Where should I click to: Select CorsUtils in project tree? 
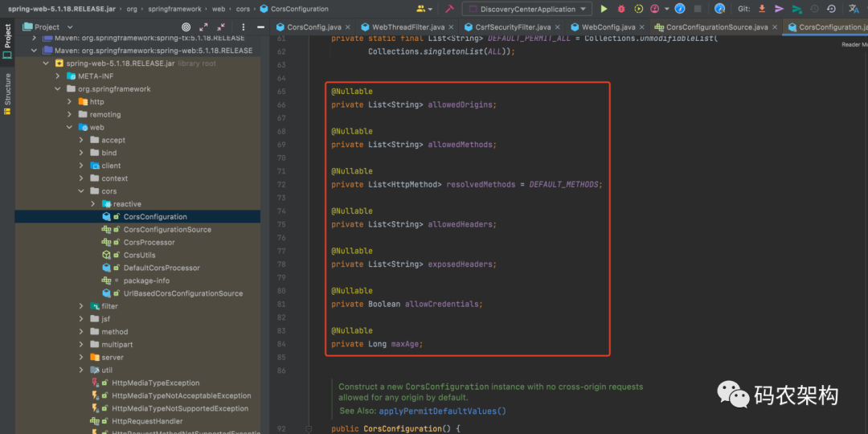pos(140,256)
